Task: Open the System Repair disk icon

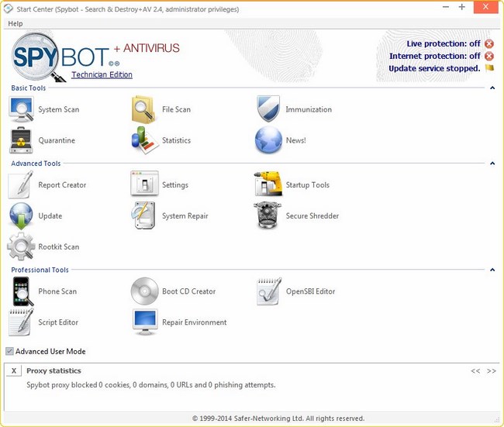Action: pos(143,215)
